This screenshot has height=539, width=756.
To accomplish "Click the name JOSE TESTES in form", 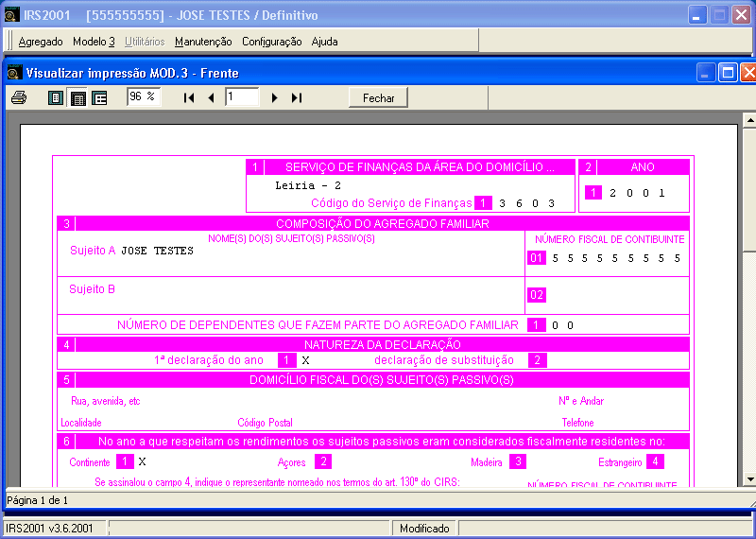I will [x=157, y=251].
